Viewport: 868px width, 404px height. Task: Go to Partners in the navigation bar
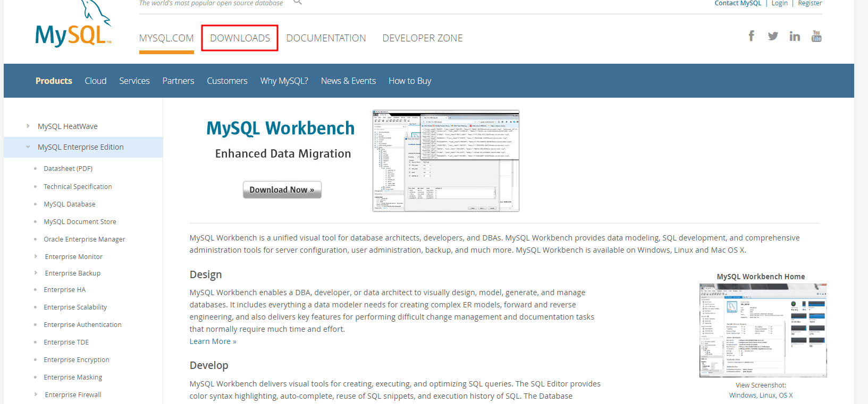coord(178,81)
